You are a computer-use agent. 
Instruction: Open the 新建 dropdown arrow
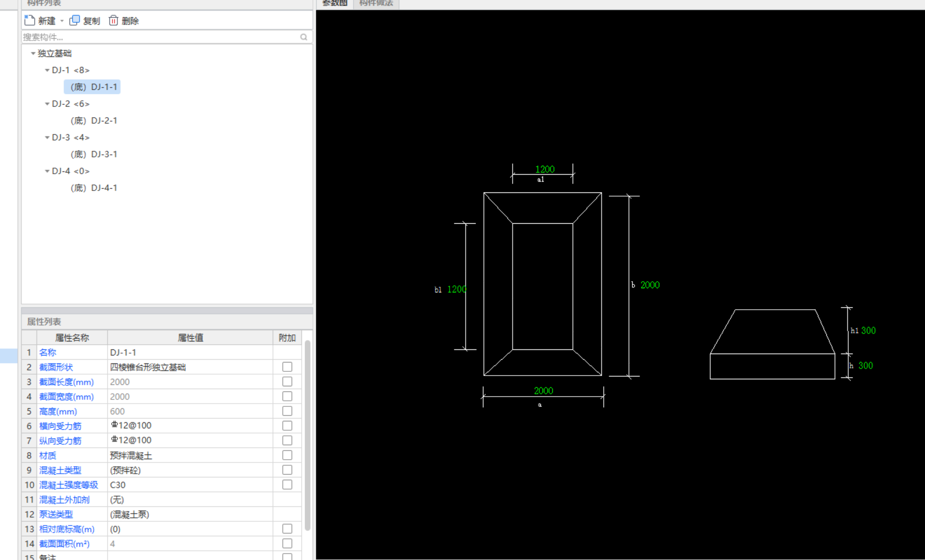point(62,21)
